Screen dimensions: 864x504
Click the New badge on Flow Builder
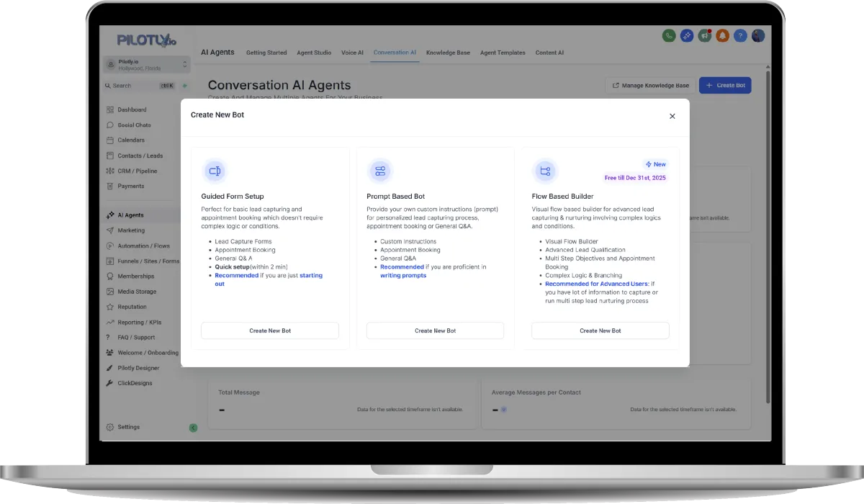(x=656, y=164)
